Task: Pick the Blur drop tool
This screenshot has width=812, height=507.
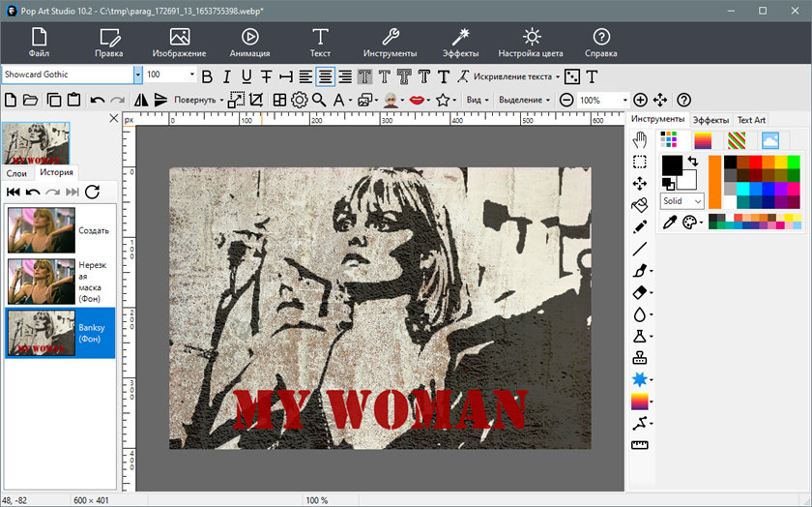Action: (640, 314)
